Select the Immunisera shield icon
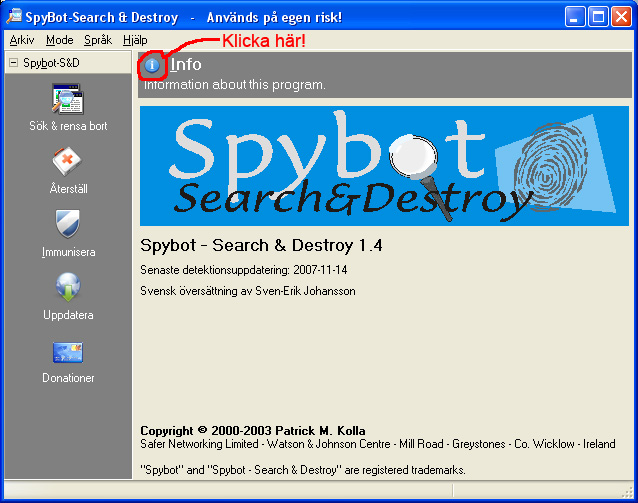This screenshot has height=503, width=638. 68,224
